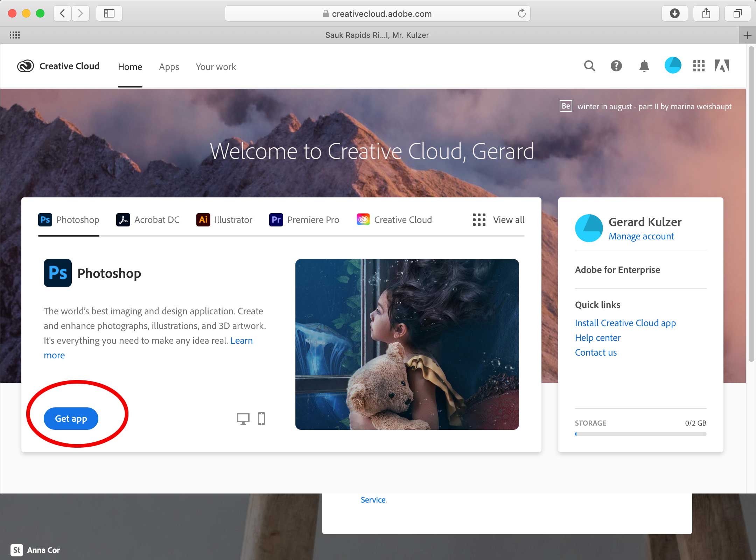Click the Photoshop girl with teddy artwork
Viewport: 756px width, 560px height.
407,344
